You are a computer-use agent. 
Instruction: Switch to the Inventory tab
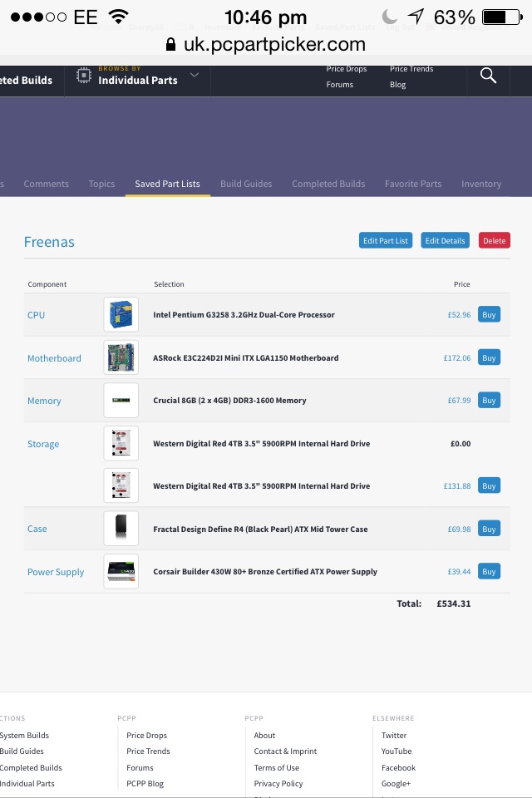point(481,184)
